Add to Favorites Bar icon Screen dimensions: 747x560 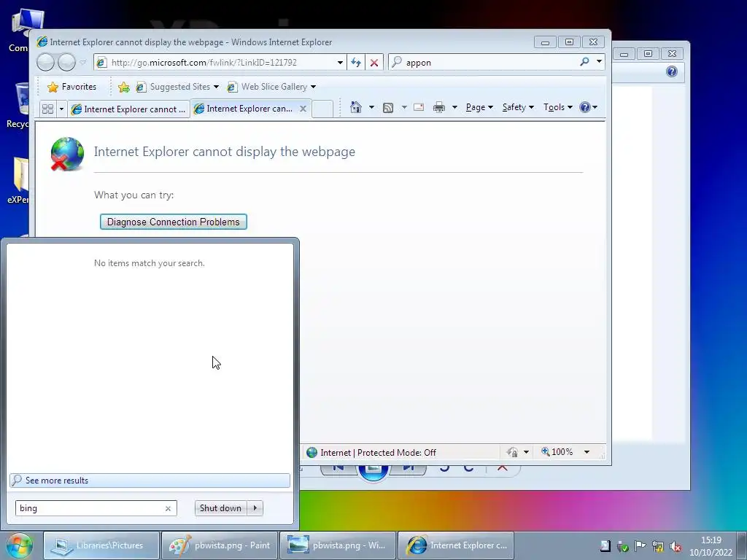pos(123,87)
